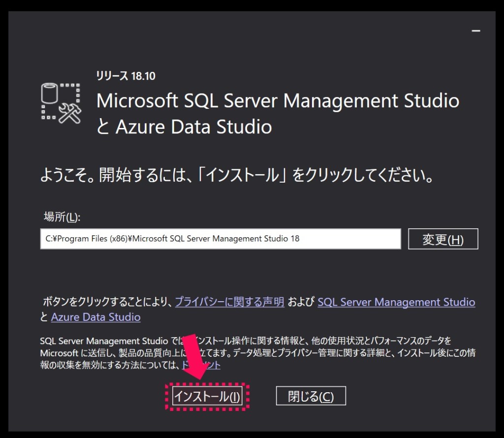Click the リリース 18.10 version text
Screen dimensions: 504x438
click(126, 76)
